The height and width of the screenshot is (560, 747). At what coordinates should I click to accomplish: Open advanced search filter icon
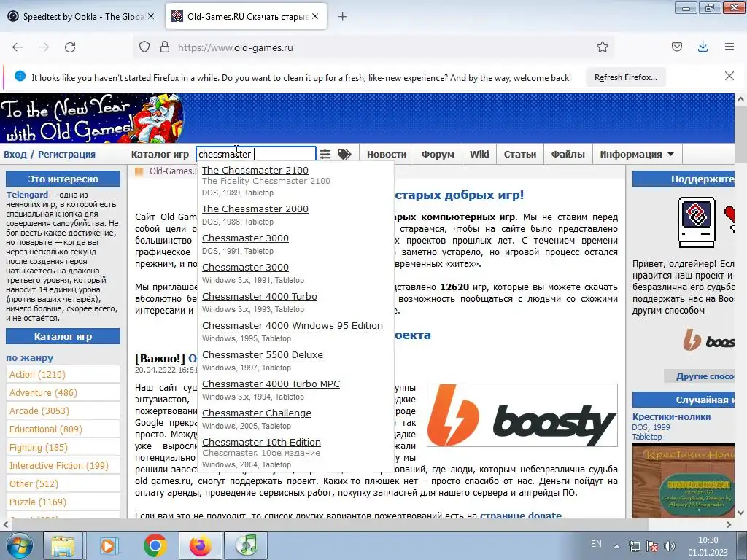pyautogui.click(x=325, y=154)
